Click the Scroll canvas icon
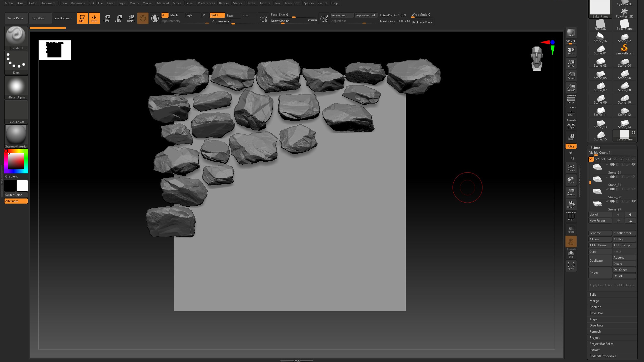The width and height of the screenshot is (644, 362). click(x=571, y=51)
